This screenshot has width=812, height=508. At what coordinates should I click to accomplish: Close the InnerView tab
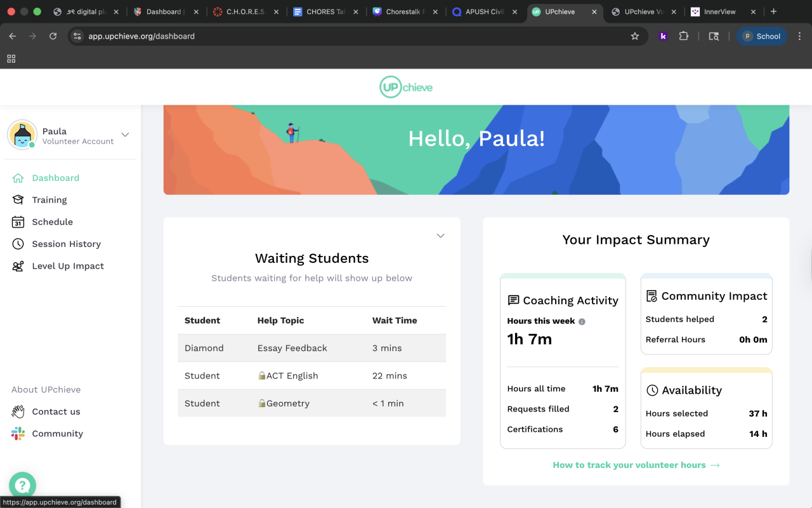(753, 11)
